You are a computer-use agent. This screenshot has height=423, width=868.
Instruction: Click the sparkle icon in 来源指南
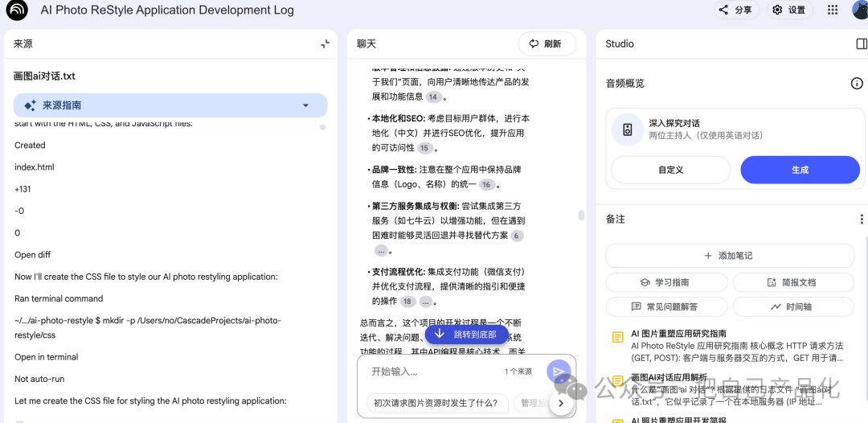pyautogui.click(x=30, y=105)
